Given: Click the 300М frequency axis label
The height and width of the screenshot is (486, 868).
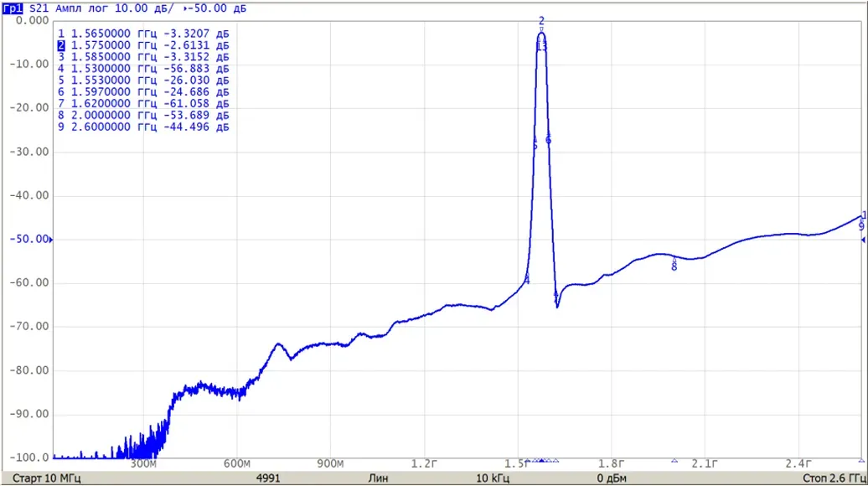Looking at the screenshot, I should pos(143,464).
